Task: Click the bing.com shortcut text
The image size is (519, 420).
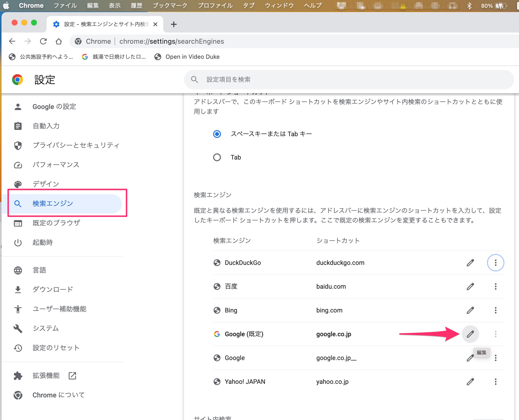Action: [x=329, y=310]
